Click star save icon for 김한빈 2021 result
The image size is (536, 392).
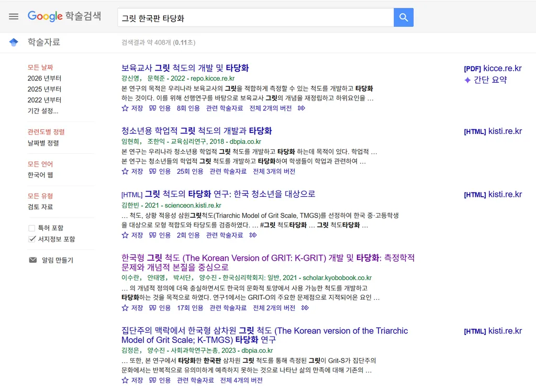coord(125,235)
